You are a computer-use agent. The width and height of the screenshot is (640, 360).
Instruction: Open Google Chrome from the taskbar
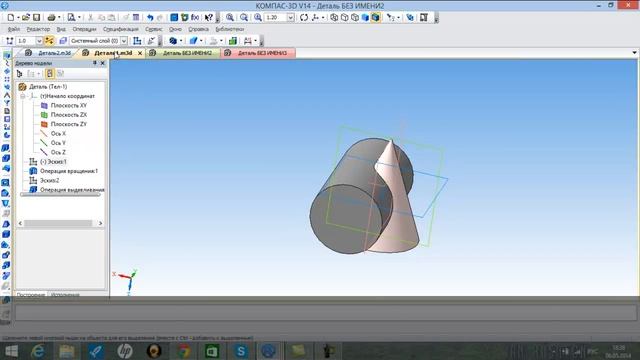click(183, 351)
